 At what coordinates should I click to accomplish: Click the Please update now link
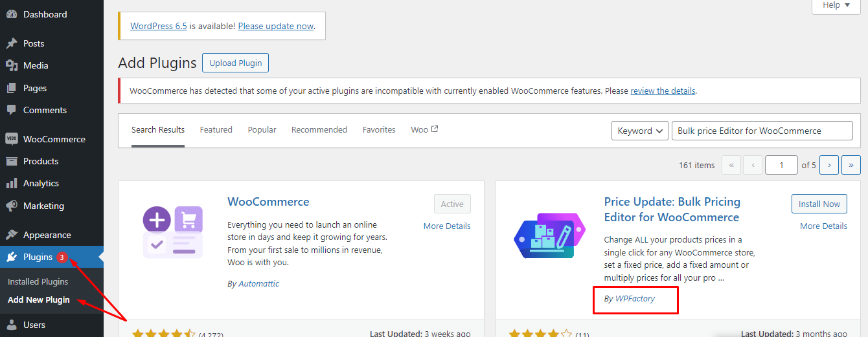[276, 26]
